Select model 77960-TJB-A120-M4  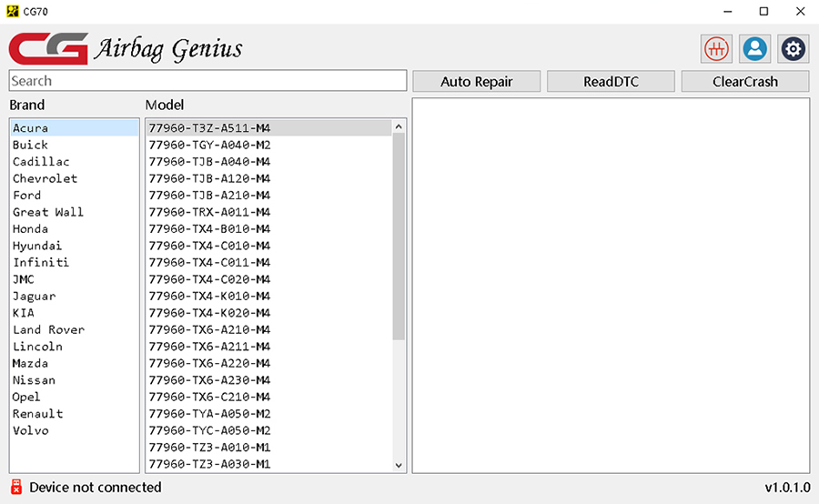[268, 178]
